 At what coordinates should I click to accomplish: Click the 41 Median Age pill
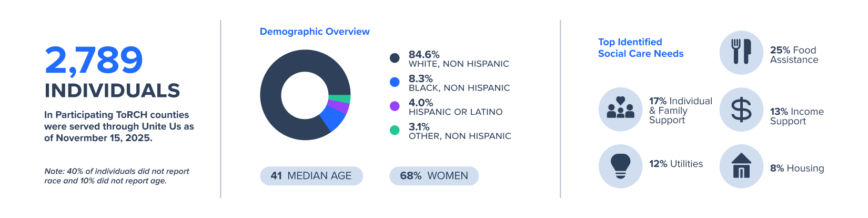pos(311,176)
